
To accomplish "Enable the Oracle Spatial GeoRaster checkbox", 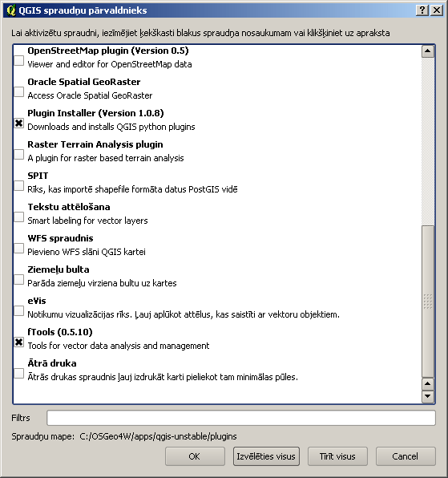I will tap(19, 91).
